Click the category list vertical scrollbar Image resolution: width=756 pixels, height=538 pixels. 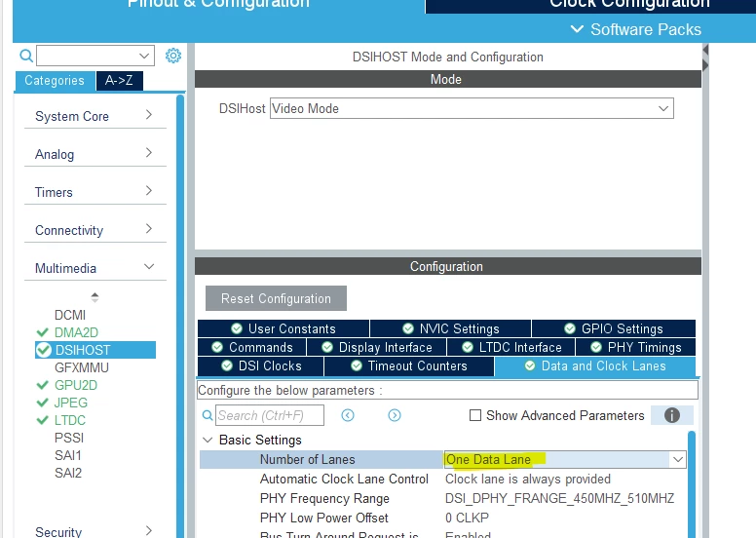180,316
